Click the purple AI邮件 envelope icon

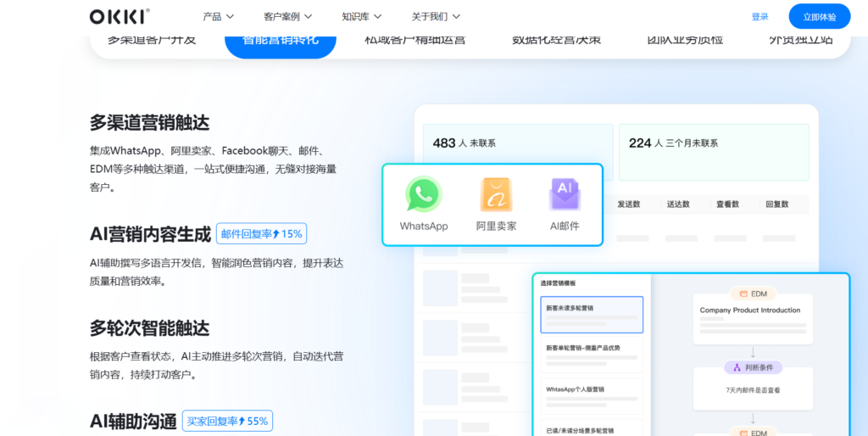point(564,194)
